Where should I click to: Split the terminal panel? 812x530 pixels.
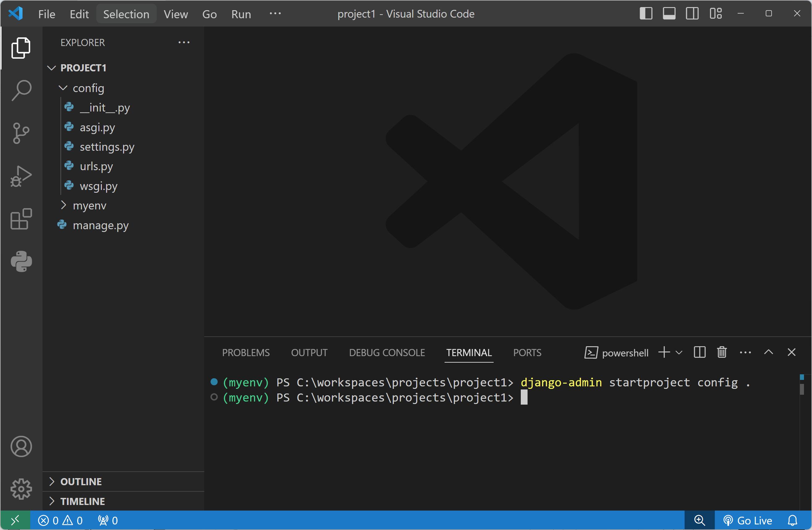coord(699,352)
